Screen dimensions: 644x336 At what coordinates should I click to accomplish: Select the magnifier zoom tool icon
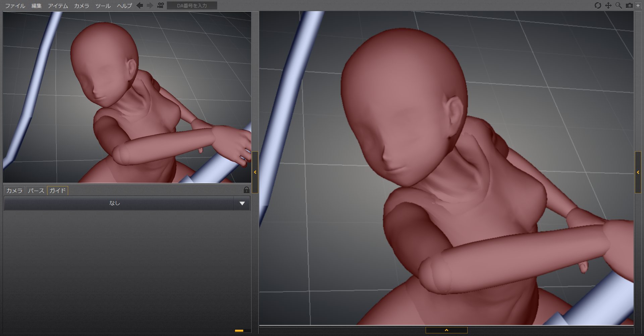click(x=619, y=5)
